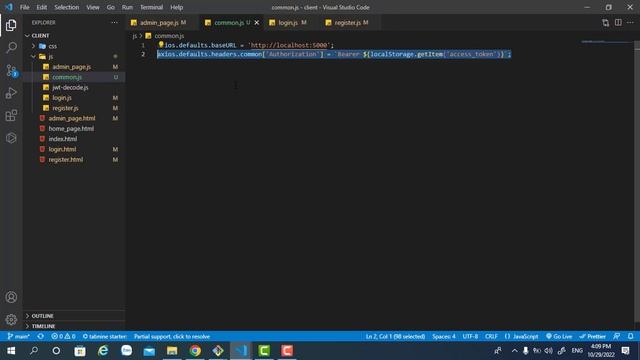The width and height of the screenshot is (640, 360).
Task: Open the Help menu
Action: click(176, 7)
